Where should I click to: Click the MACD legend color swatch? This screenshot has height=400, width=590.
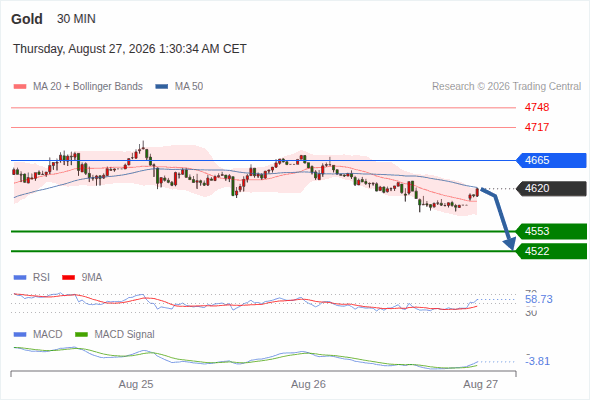[20, 335]
